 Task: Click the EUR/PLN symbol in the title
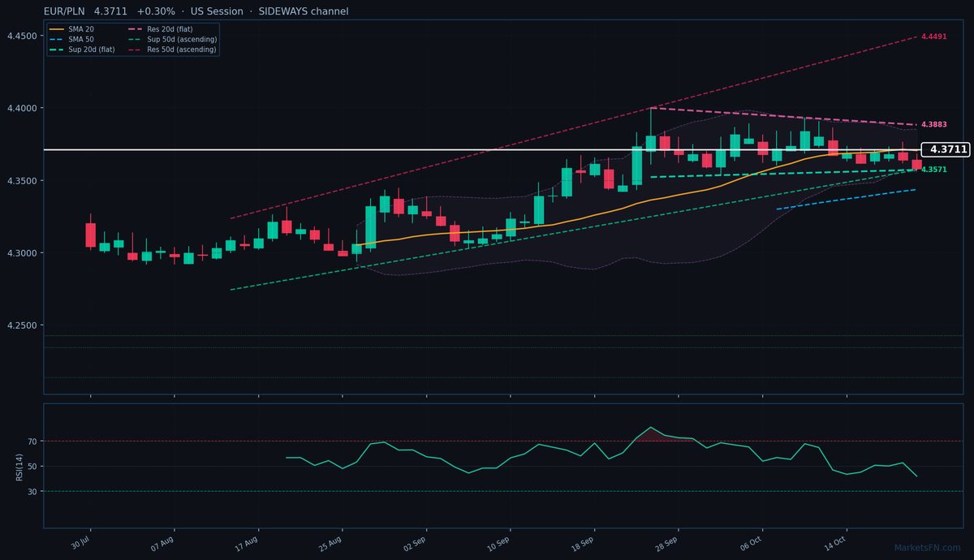click(x=66, y=11)
